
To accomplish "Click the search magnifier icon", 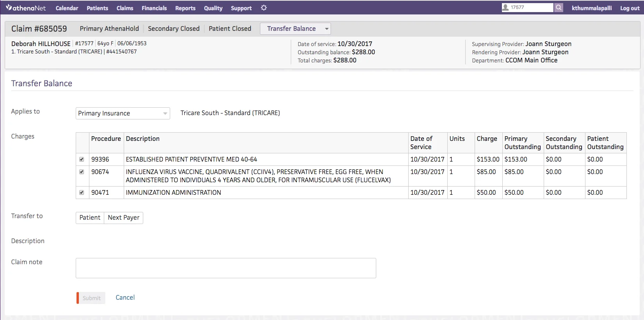I will (x=559, y=7).
